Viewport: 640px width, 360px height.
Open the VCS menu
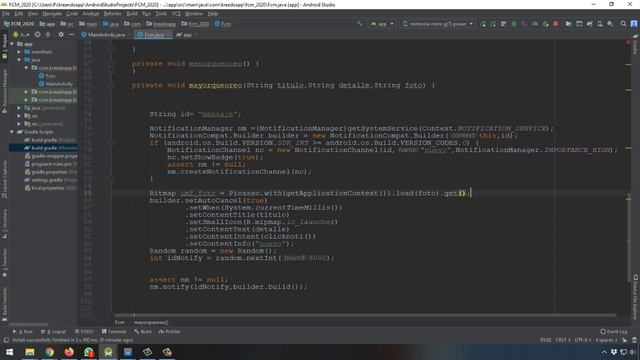pyautogui.click(x=176, y=14)
